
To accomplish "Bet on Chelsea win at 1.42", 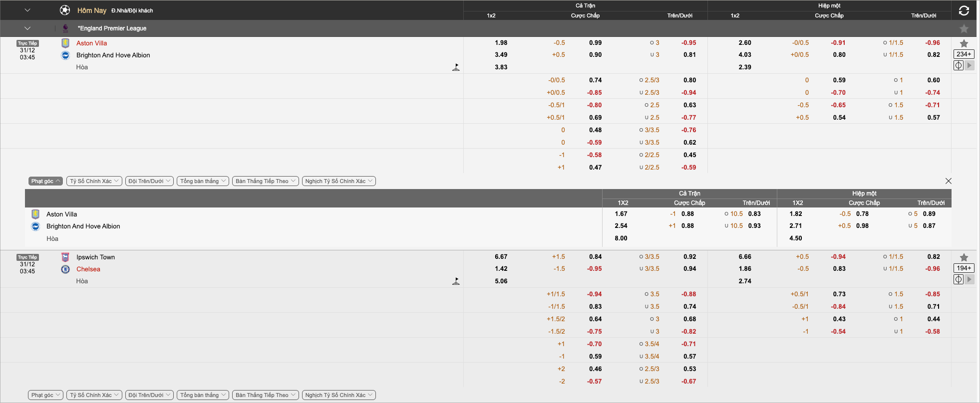I will pos(501,269).
